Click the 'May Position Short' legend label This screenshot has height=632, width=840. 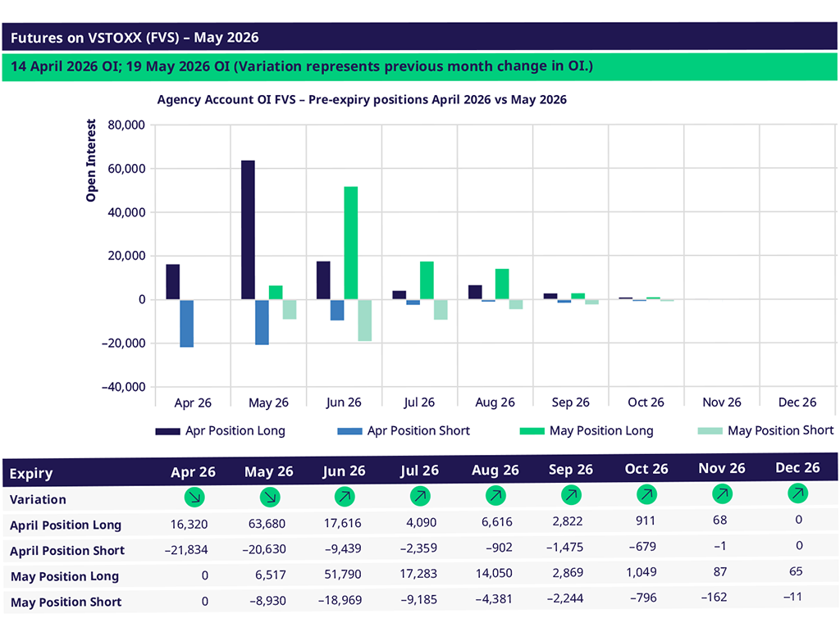click(781, 430)
